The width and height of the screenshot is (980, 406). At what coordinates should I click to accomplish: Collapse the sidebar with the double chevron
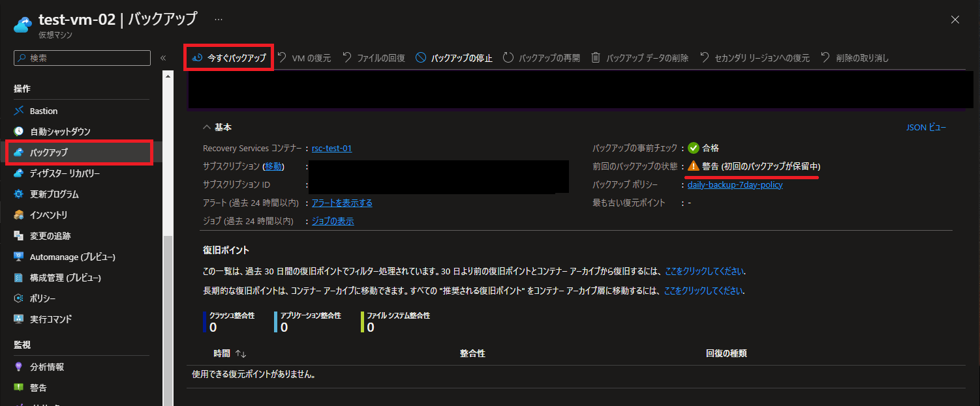(x=163, y=58)
